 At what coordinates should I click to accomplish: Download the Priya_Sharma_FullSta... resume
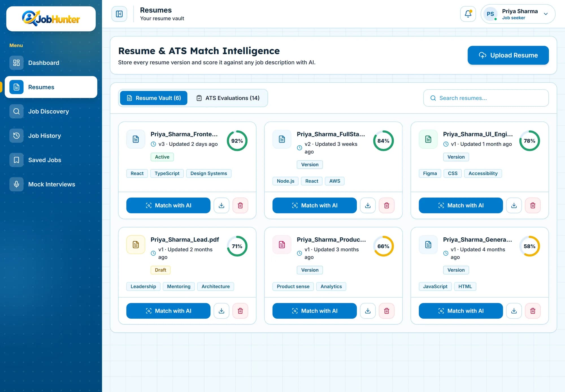(x=368, y=205)
